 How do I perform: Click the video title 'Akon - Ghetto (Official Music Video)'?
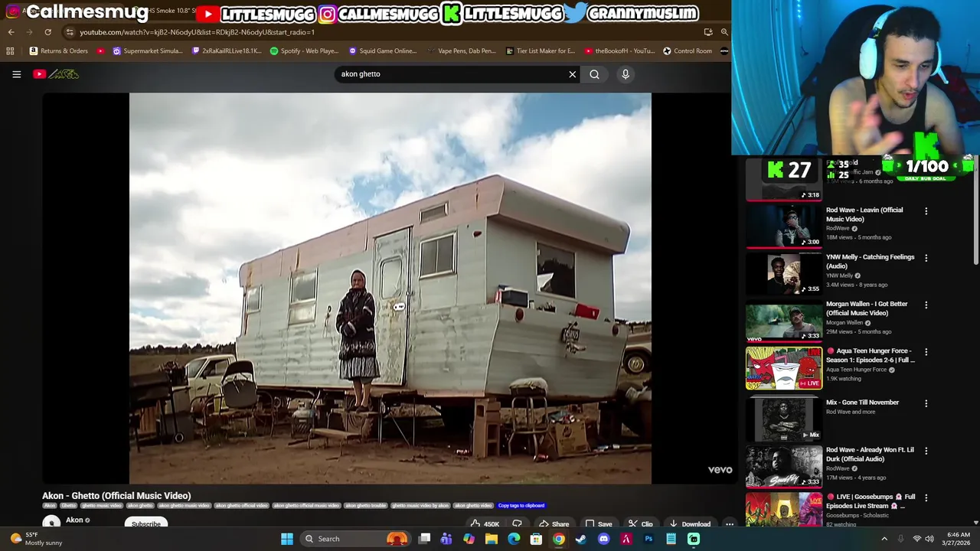116,496
